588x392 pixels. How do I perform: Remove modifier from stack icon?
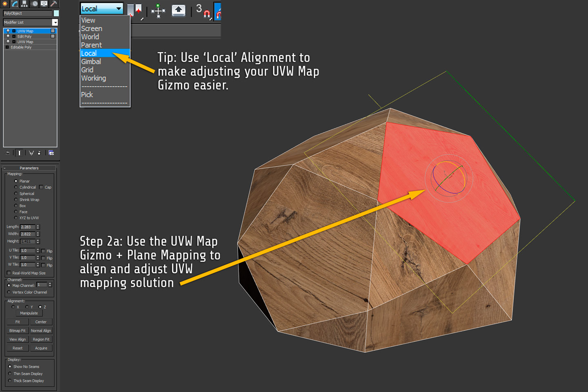click(39, 153)
